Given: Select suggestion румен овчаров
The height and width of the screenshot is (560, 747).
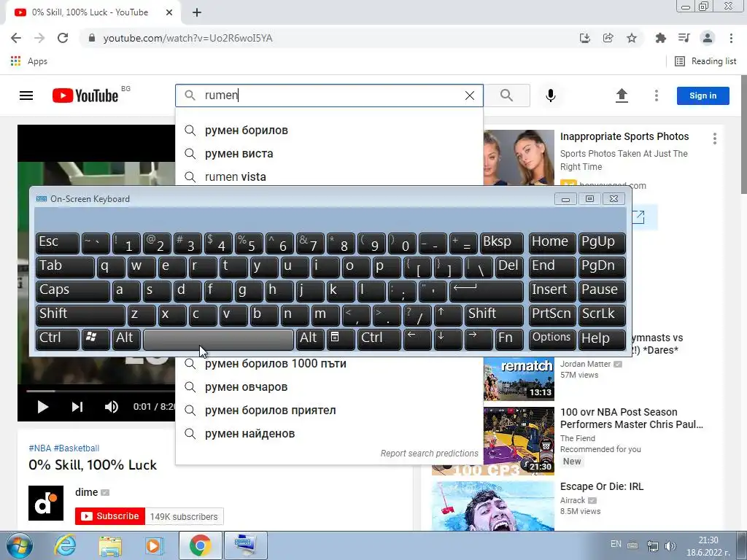Looking at the screenshot, I should pyautogui.click(x=329, y=386).
